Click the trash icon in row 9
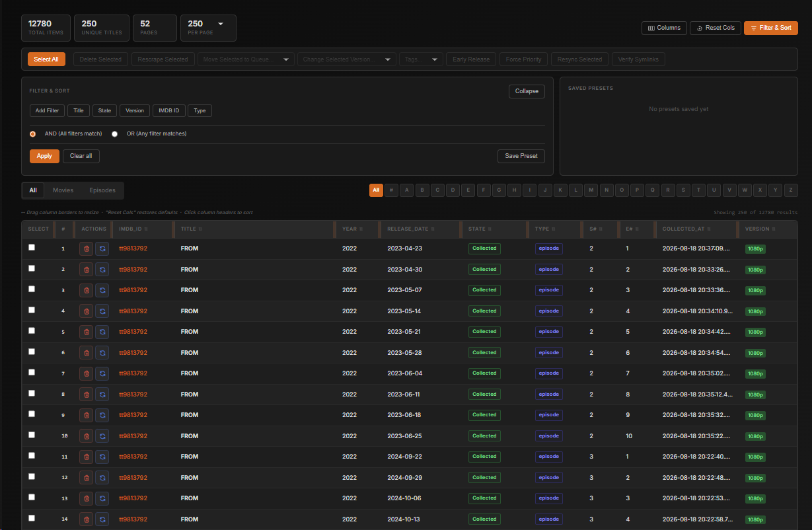 click(x=86, y=415)
